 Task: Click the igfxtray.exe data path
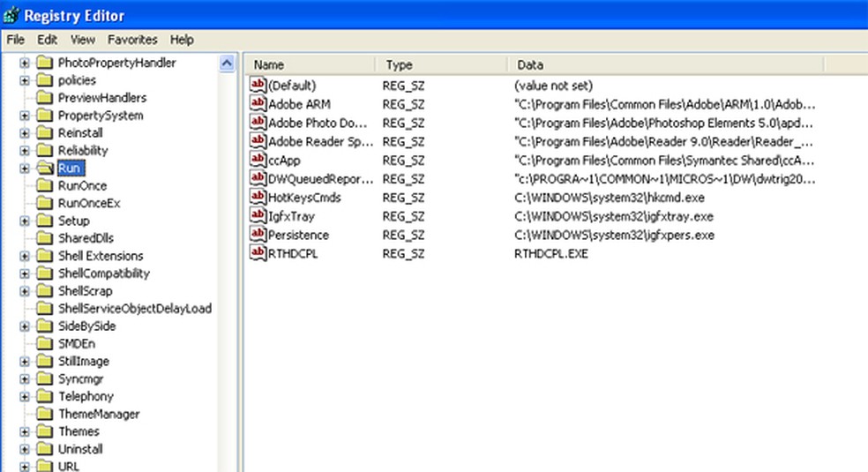[x=614, y=216]
